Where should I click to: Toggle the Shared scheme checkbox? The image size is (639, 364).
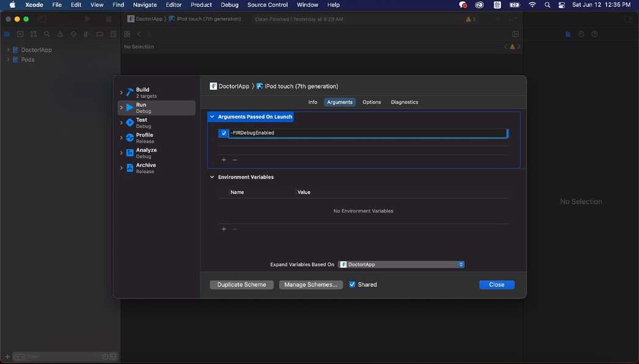352,285
